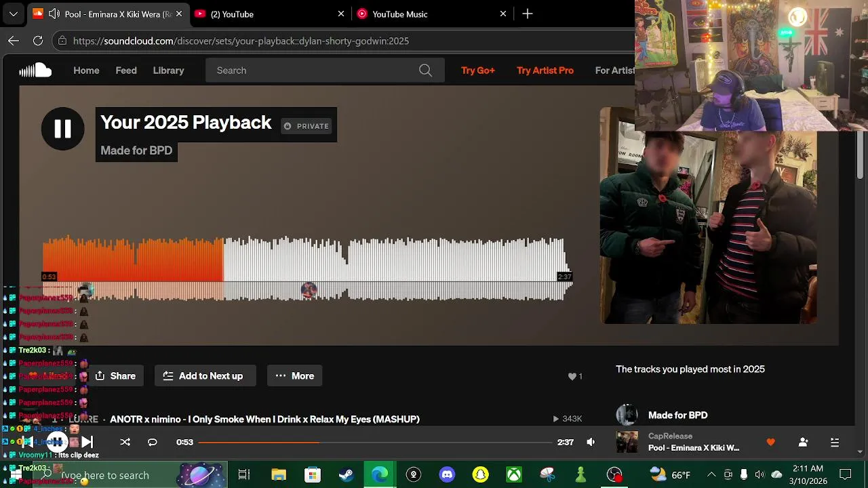Open the More options menu
Image resolution: width=868 pixels, height=488 pixels.
tap(294, 375)
